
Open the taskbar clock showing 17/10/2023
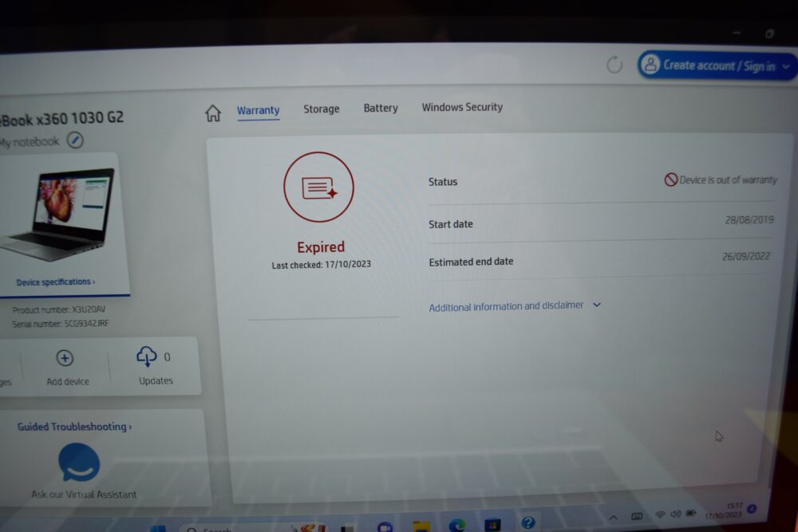[723, 510]
